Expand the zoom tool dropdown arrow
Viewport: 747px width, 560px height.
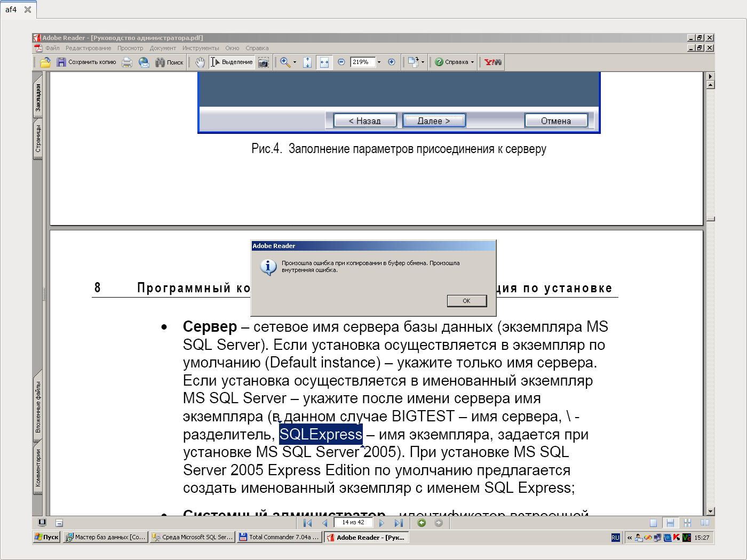tap(295, 62)
